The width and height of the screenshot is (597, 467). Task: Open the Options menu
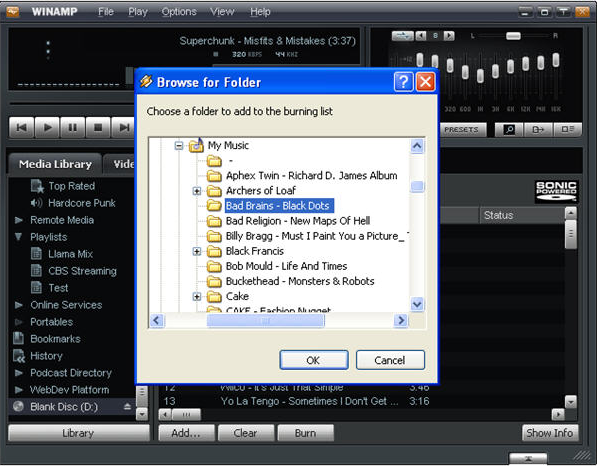[179, 12]
